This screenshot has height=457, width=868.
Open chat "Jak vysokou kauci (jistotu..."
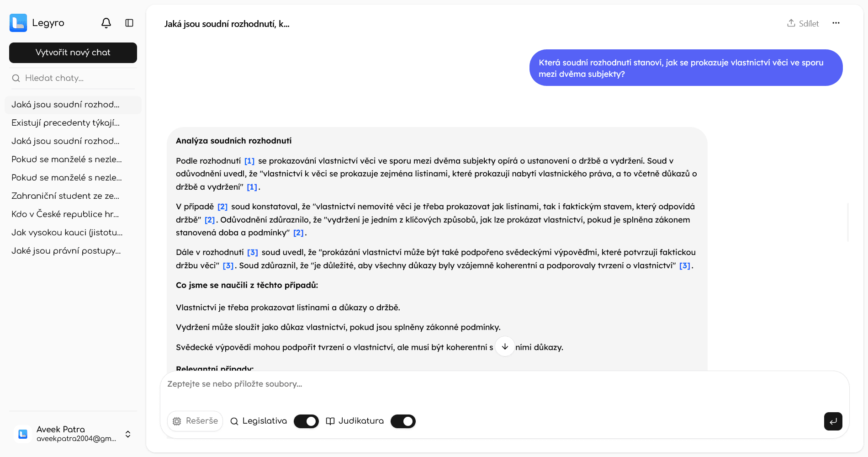(67, 233)
